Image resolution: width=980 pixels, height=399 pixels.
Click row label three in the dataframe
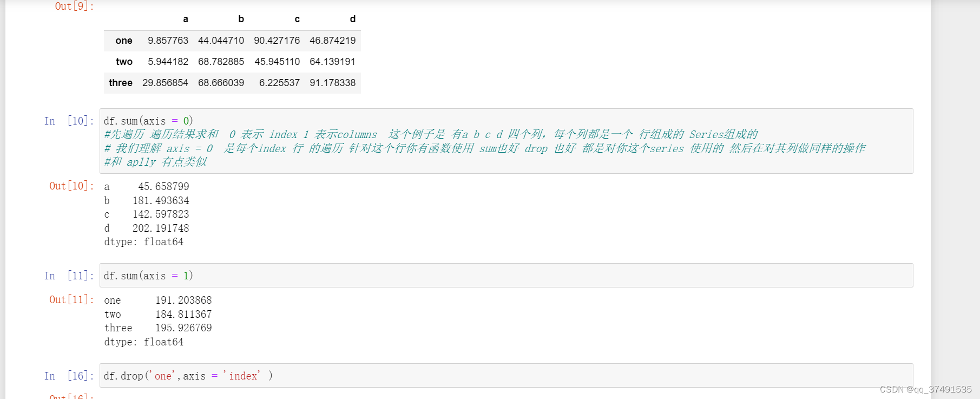[x=121, y=83]
